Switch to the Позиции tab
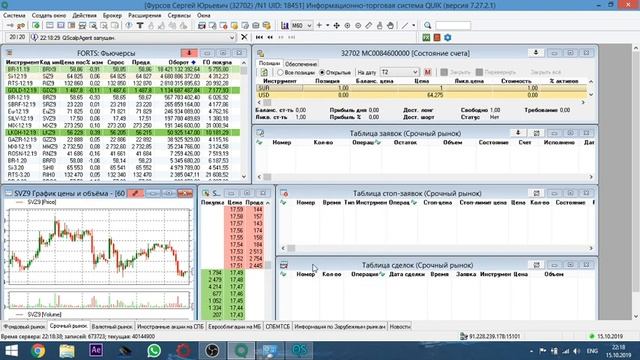Image resolution: width=640 pixels, height=360 pixels. (269, 64)
